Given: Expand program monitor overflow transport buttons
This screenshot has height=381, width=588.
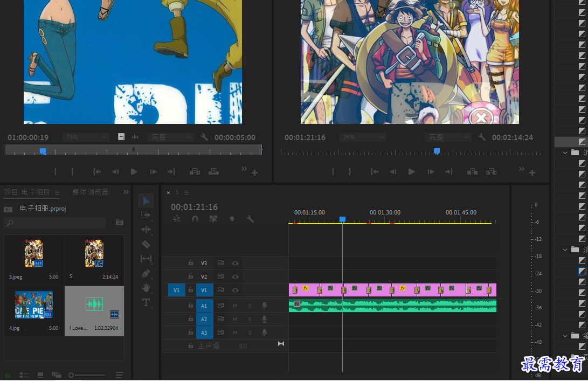Looking at the screenshot, I should (x=522, y=169).
